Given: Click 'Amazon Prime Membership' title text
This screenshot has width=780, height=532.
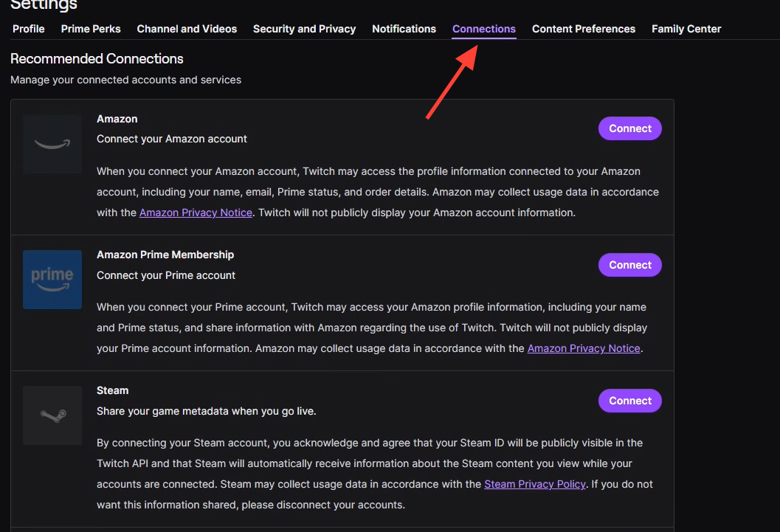Looking at the screenshot, I should tap(165, 255).
